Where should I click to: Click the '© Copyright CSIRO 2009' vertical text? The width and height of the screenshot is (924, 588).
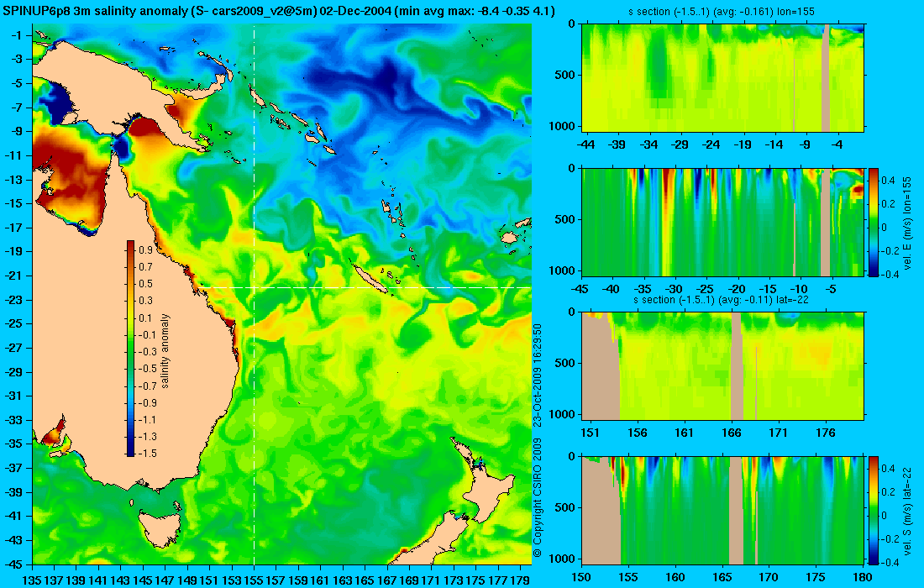click(537, 498)
